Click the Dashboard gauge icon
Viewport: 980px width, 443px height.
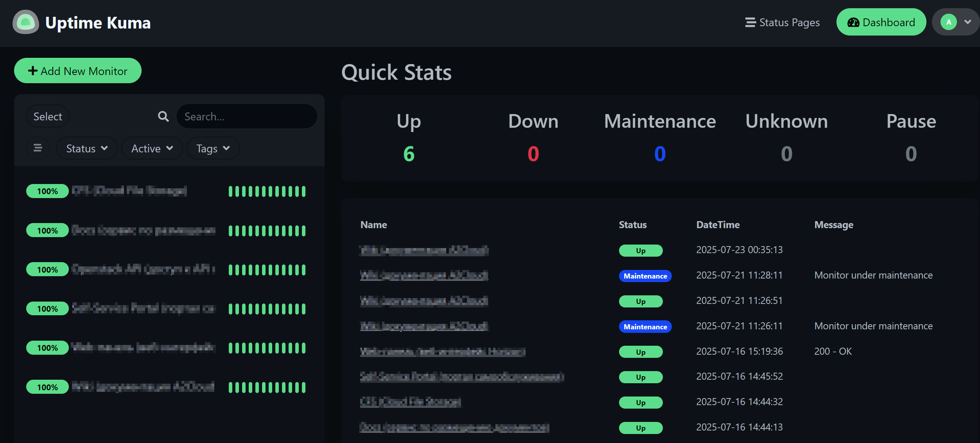coord(853,22)
